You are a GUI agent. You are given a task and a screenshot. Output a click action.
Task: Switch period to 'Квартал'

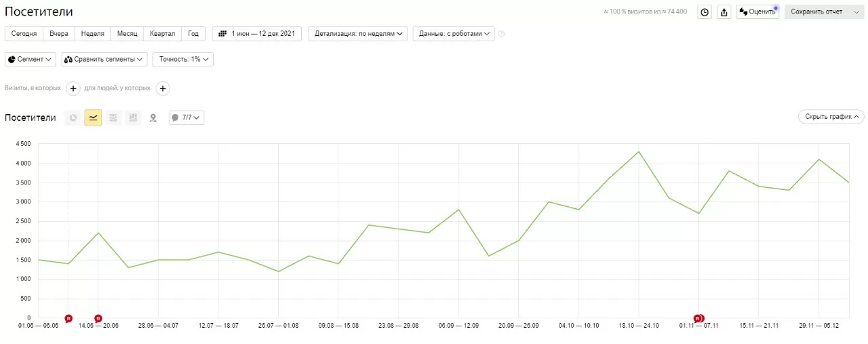[163, 33]
